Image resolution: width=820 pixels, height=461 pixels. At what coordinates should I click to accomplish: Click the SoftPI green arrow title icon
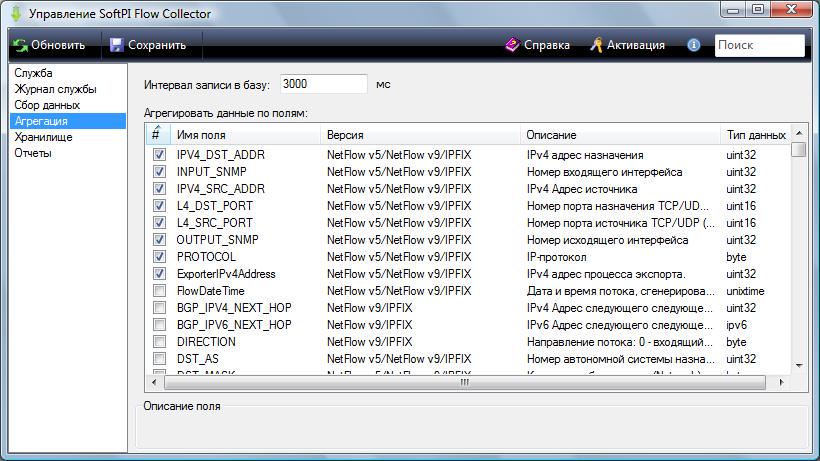click(16, 14)
